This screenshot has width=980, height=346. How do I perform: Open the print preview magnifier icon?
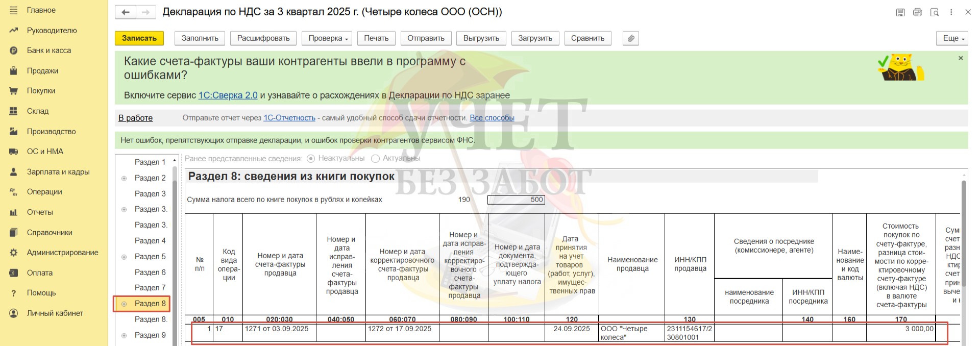935,12
